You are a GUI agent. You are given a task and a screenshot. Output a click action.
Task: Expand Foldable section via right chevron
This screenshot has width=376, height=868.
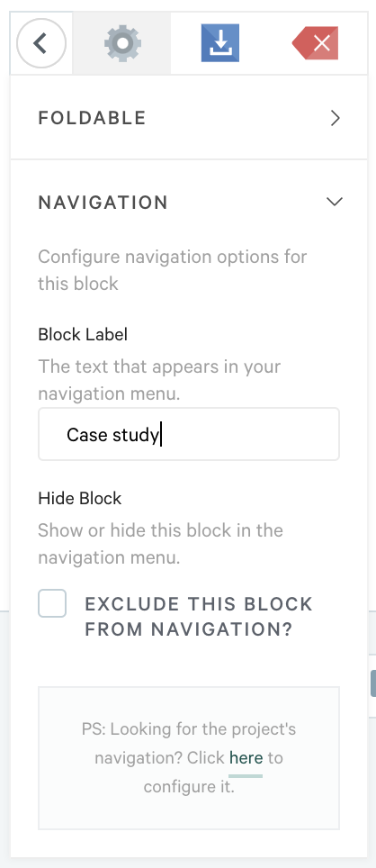click(335, 118)
